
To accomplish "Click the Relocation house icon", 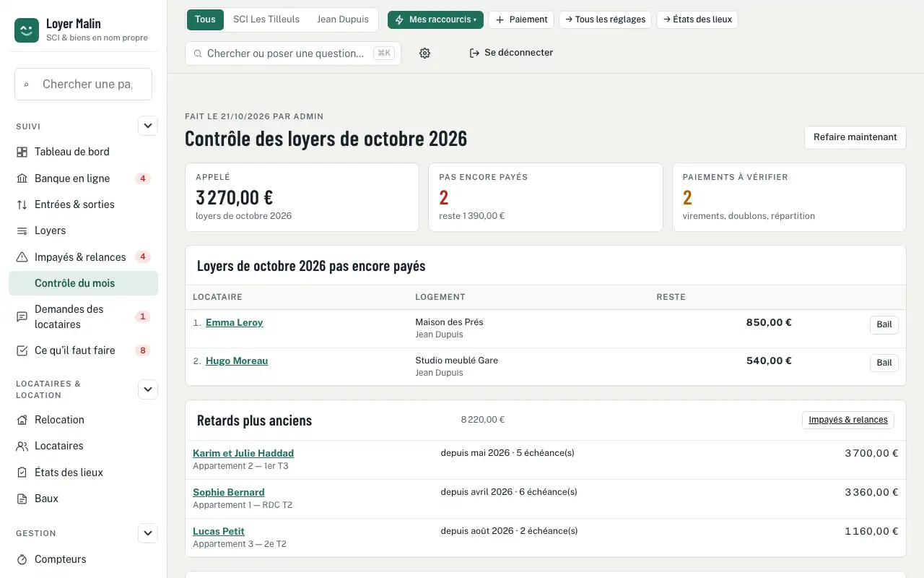I will (x=22, y=420).
